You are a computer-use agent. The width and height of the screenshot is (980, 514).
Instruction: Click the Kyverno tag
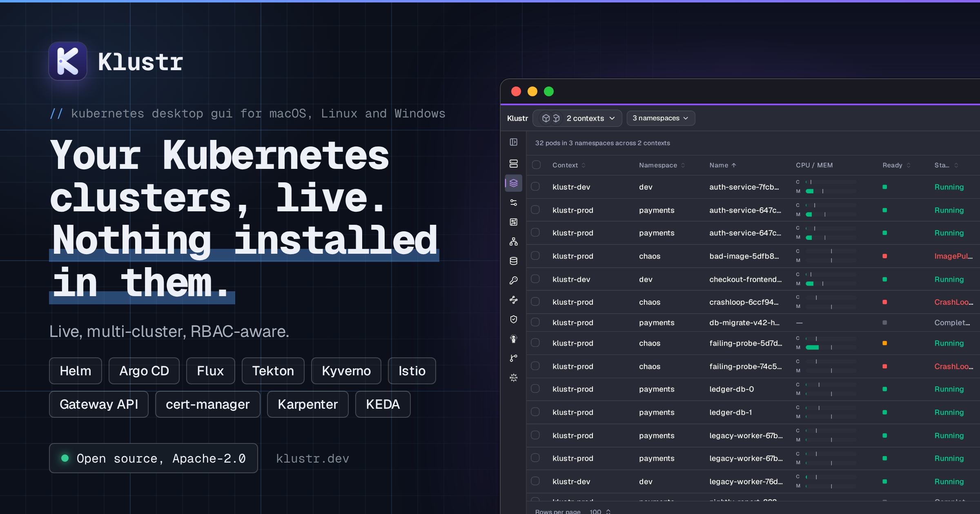tap(346, 371)
